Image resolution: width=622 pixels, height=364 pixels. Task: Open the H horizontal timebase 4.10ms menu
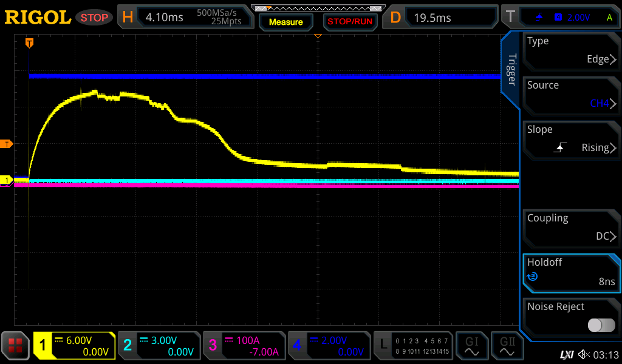(x=185, y=18)
